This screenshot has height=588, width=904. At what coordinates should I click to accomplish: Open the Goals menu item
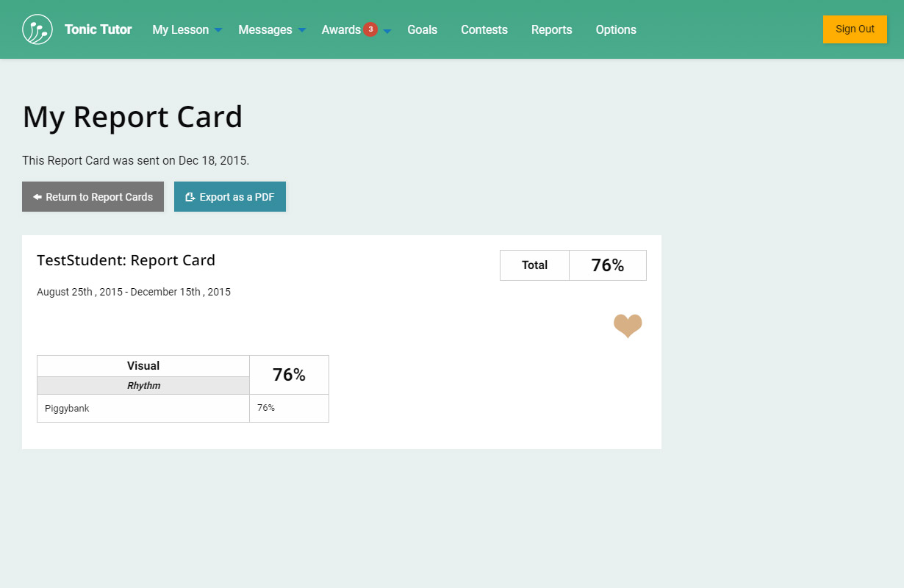click(422, 29)
